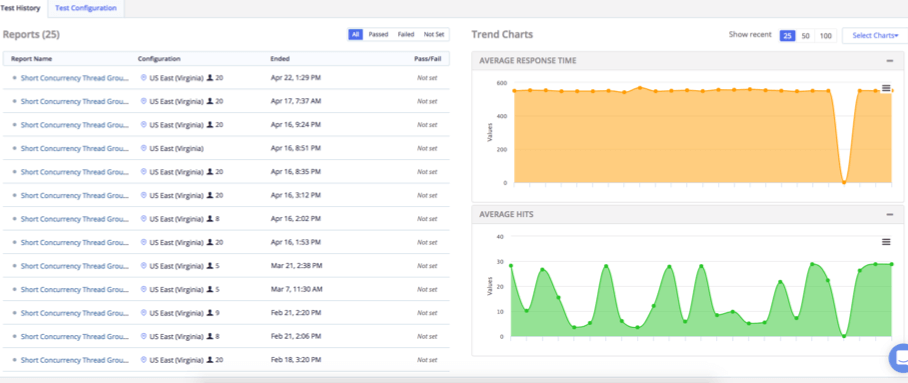Click the Trend Charts heading
This screenshot has width=908, height=383.
click(x=502, y=35)
